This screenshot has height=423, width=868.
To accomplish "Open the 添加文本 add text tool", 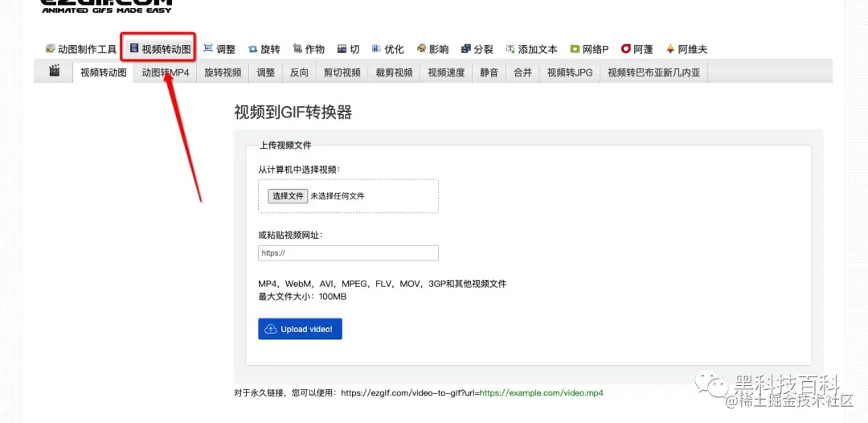I will (x=531, y=49).
